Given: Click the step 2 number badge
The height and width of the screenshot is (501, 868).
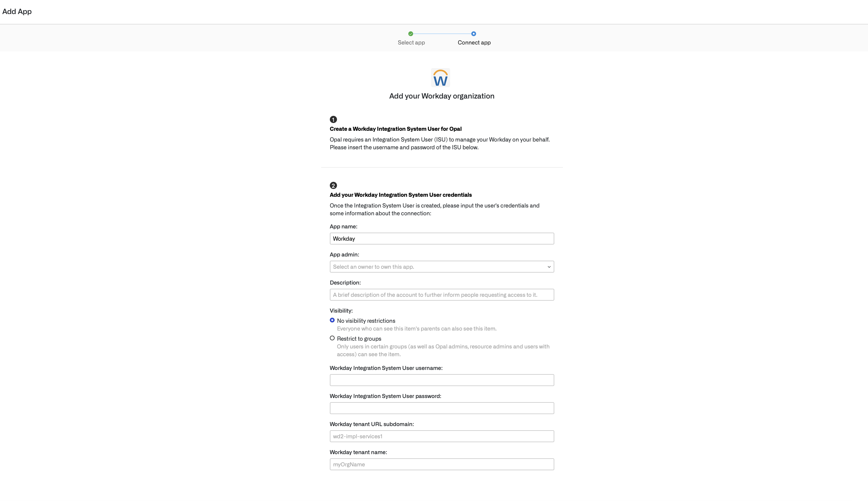Looking at the screenshot, I should pos(333,185).
